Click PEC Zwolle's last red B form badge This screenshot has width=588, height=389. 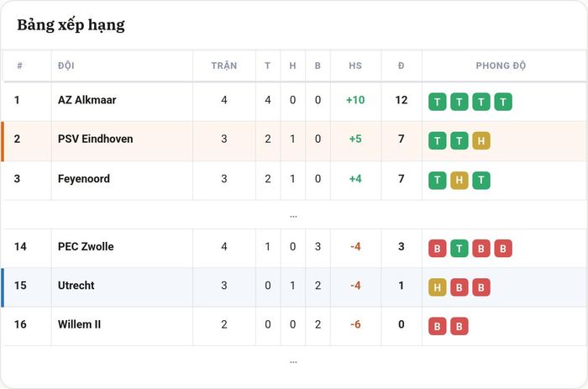[x=503, y=249]
